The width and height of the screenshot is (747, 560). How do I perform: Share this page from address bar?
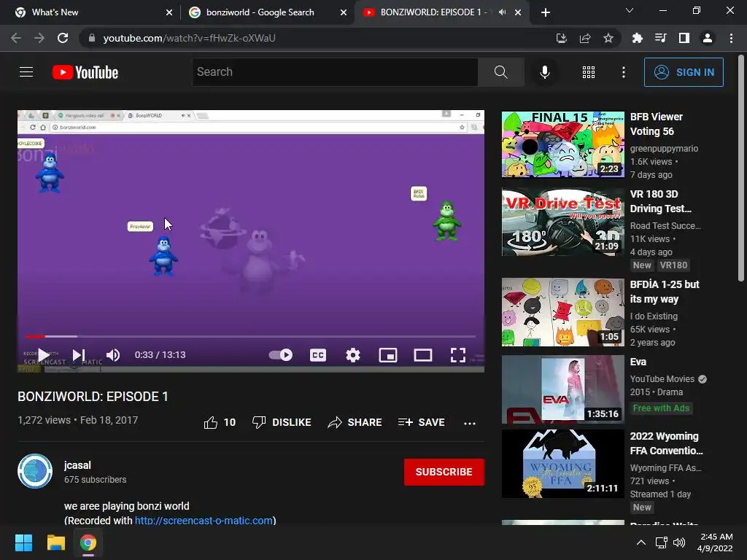[584, 38]
